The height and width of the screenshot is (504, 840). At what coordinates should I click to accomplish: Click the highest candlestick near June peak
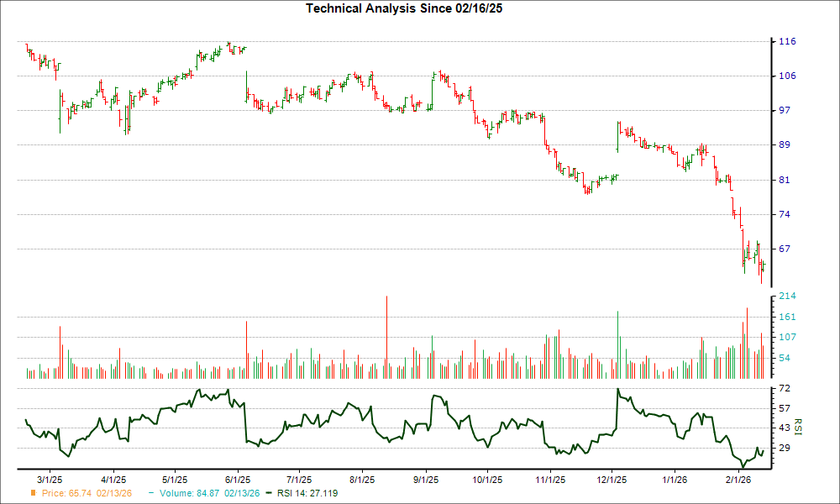228,44
